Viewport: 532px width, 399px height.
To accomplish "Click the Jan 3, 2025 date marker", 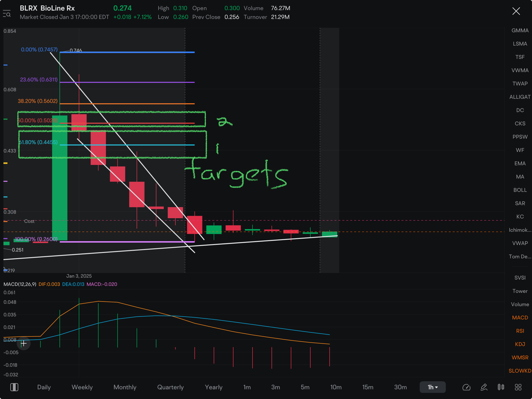I will click(x=79, y=276).
